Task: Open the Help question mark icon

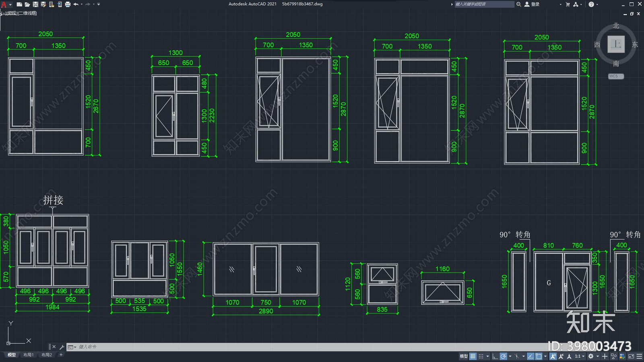Action: pos(591,4)
